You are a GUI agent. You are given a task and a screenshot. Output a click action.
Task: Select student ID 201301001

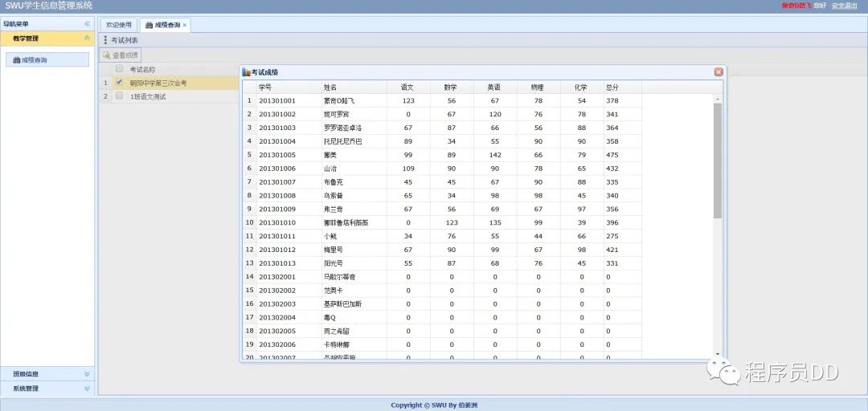pyautogui.click(x=277, y=100)
